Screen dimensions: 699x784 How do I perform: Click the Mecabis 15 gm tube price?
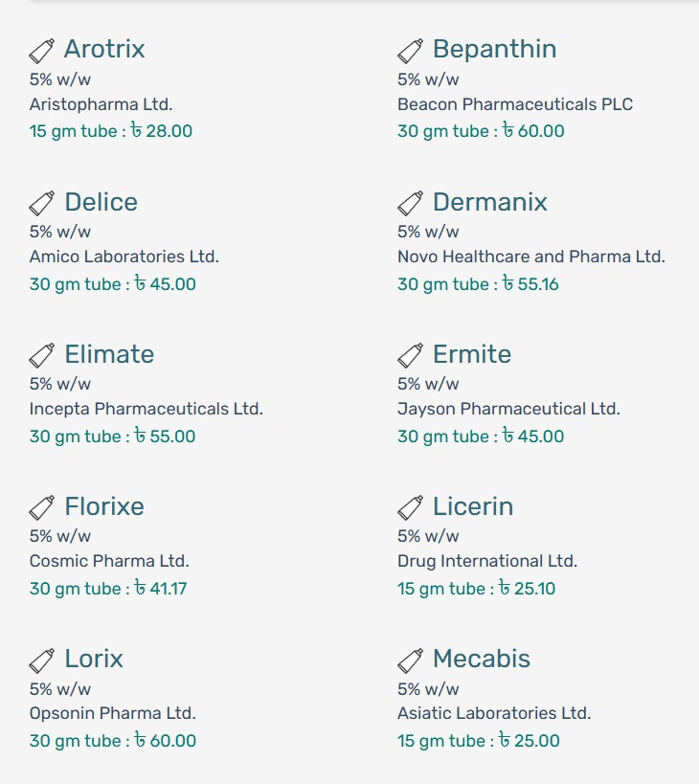(x=479, y=741)
